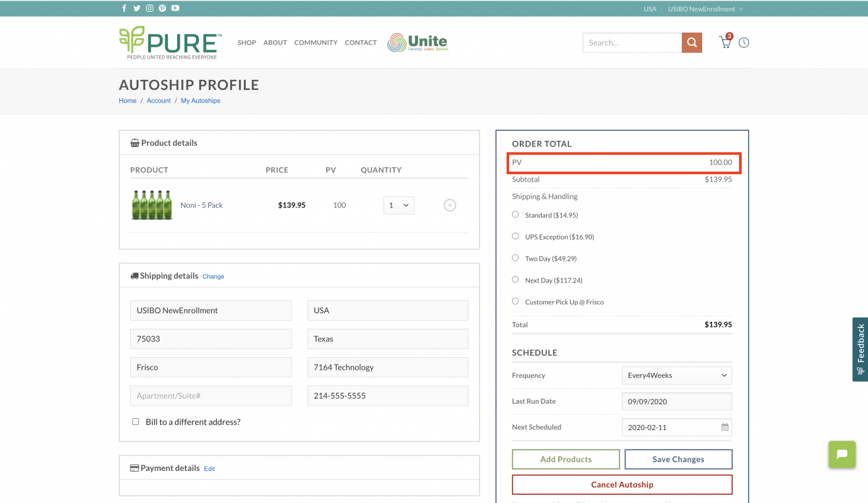This screenshot has width=868, height=503.
Task: Go to Home breadcrumb
Action: 128,101
